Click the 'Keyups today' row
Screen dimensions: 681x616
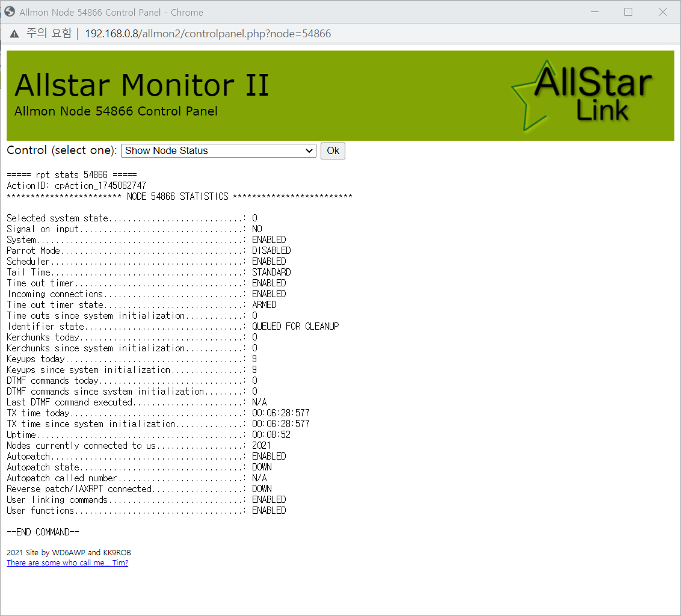[132, 359]
